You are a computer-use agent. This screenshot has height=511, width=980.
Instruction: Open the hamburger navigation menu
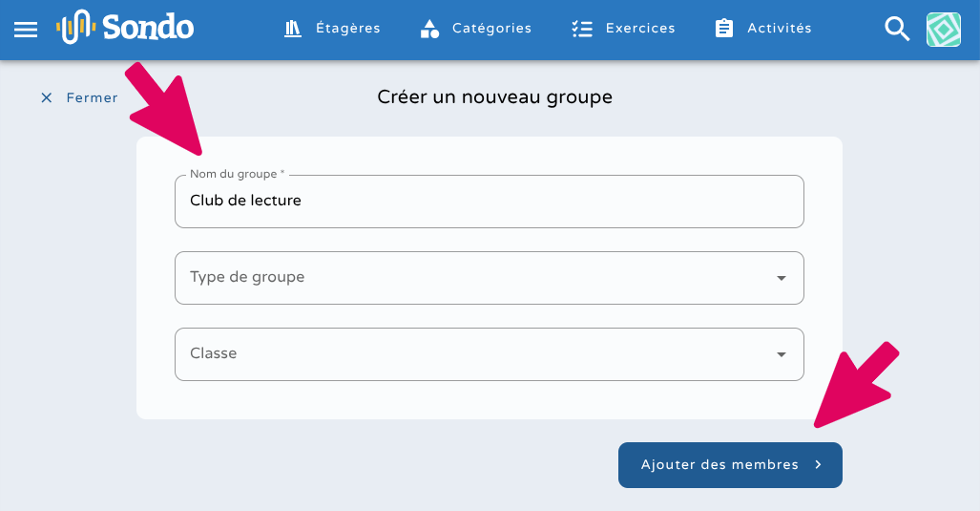(x=26, y=29)
